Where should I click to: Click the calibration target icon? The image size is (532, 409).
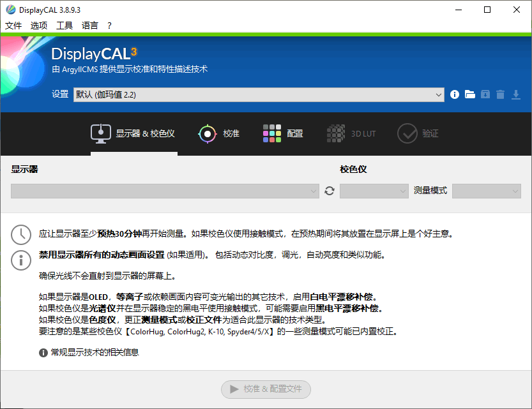click(208, 134)
